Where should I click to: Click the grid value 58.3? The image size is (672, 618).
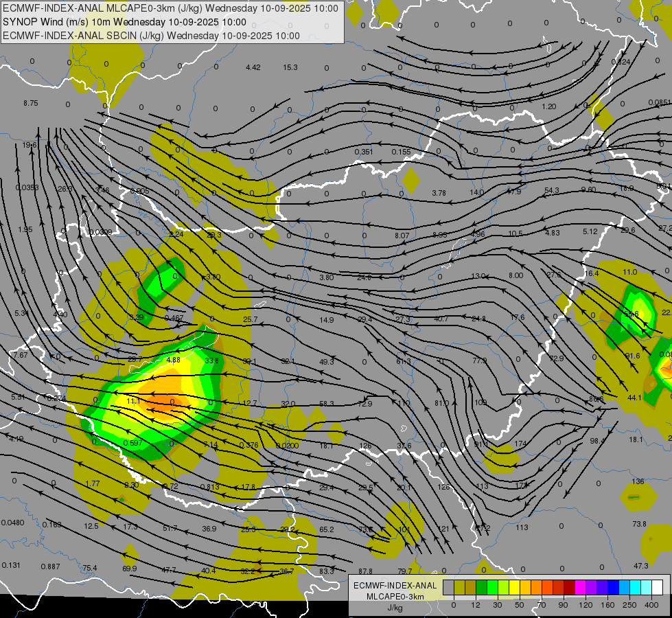coord(327,404)
